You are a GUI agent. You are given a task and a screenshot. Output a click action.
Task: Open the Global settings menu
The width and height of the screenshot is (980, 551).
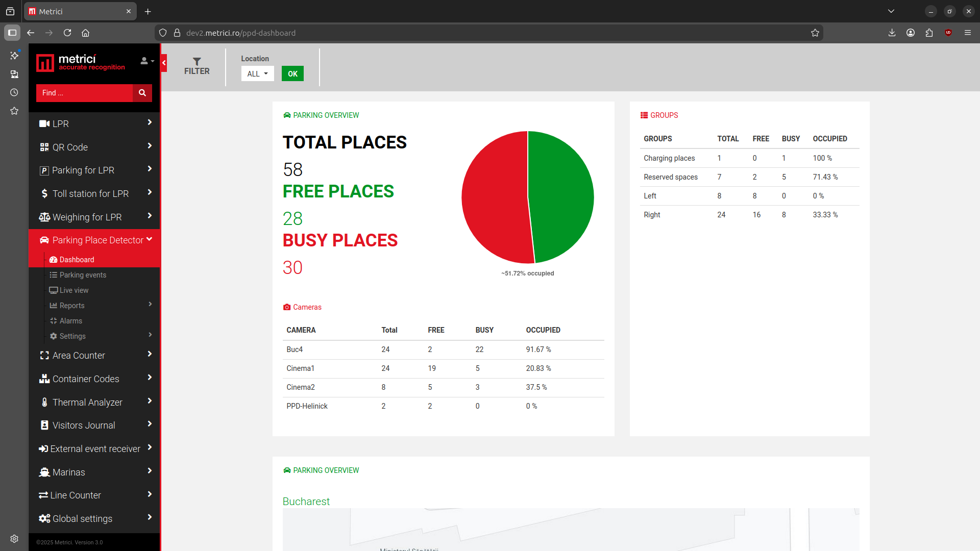[94, 519]
